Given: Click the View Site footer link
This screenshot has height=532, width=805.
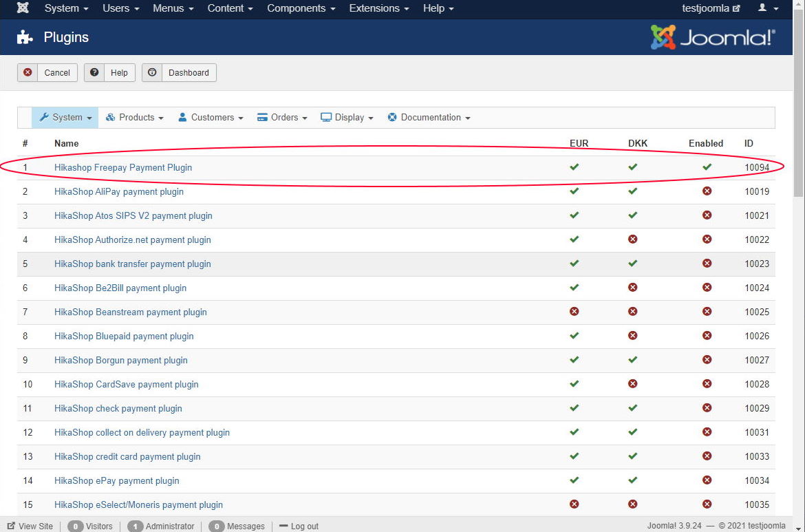Looking at the screenshot, I should [30, 526].
